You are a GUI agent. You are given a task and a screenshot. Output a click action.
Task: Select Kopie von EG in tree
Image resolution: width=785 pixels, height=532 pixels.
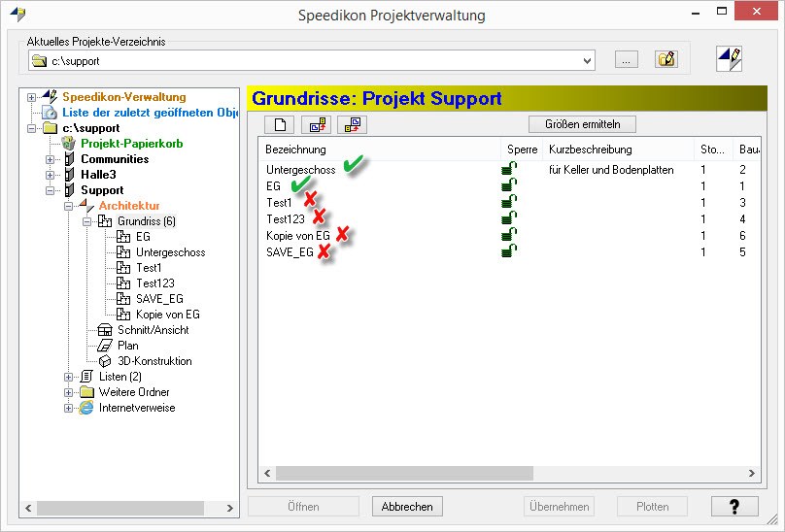point(168,315)
